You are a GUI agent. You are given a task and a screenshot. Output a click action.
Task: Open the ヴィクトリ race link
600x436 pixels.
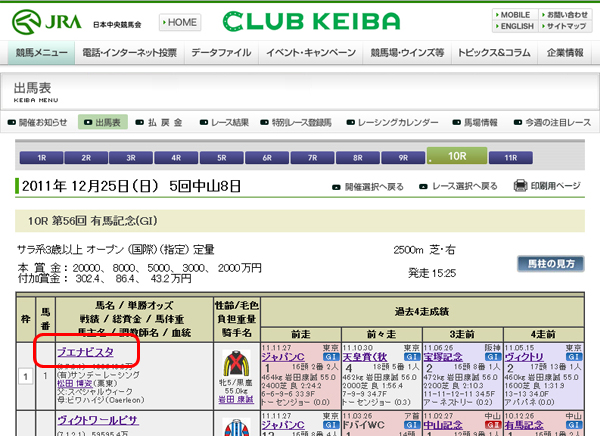[x=524, y=357]
